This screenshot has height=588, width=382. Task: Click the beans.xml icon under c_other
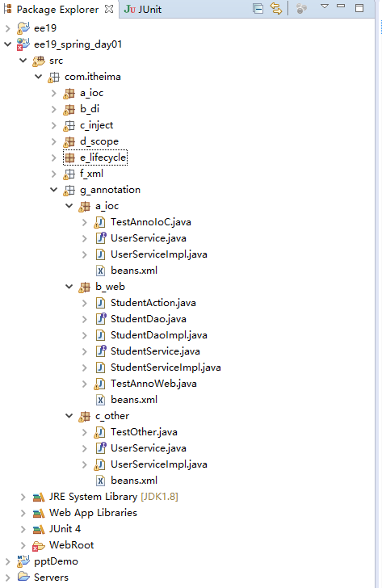pos(100,481)
